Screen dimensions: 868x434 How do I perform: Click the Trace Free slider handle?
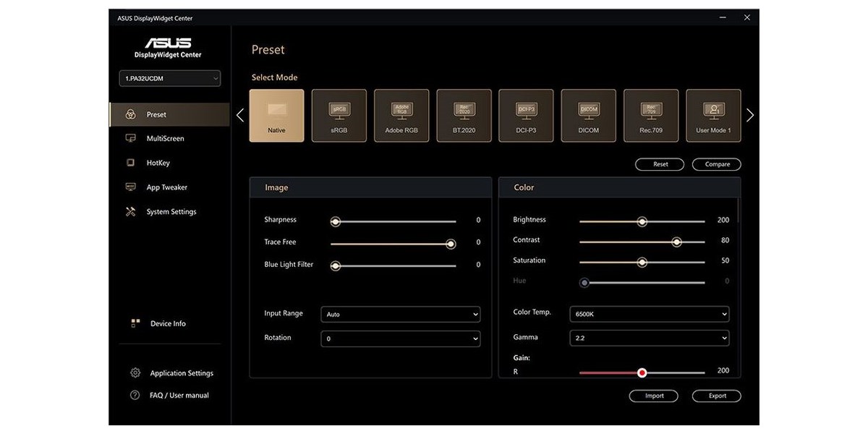pos(451,244)
